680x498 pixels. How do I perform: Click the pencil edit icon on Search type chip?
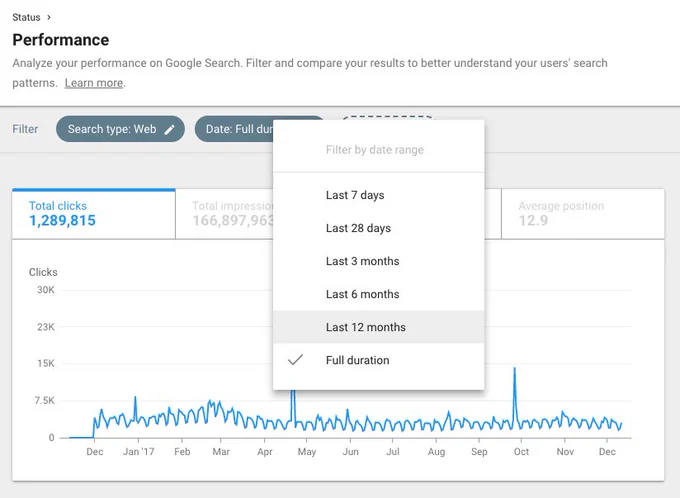click(170, 129)
